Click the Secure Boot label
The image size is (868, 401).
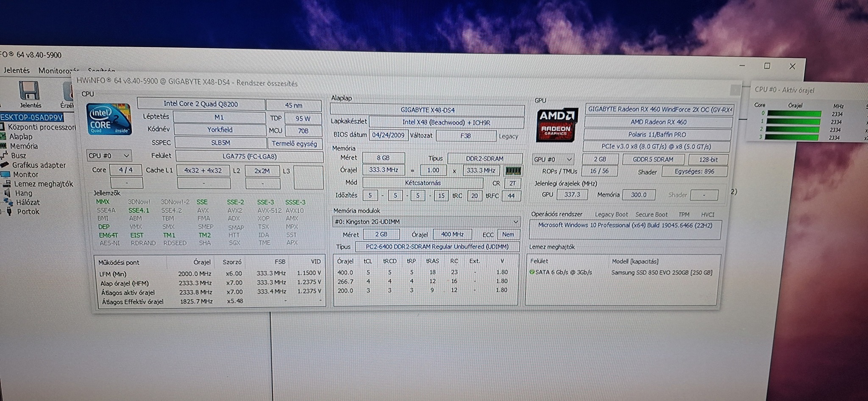tap(651, 214)
